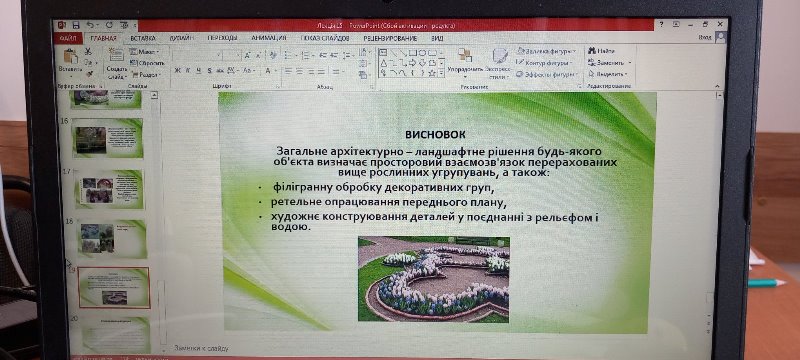Toggle bold Ж formatting
Screen dimensions: 800x360
point(178,71)
